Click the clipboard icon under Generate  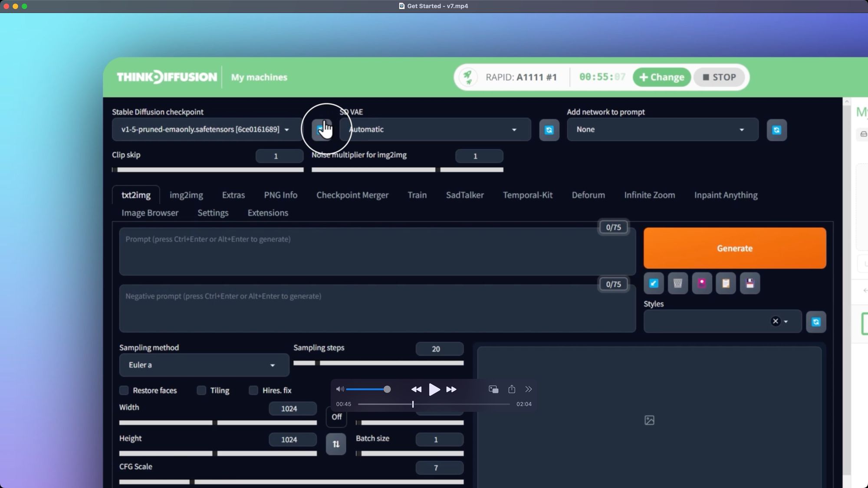(726, 284)
